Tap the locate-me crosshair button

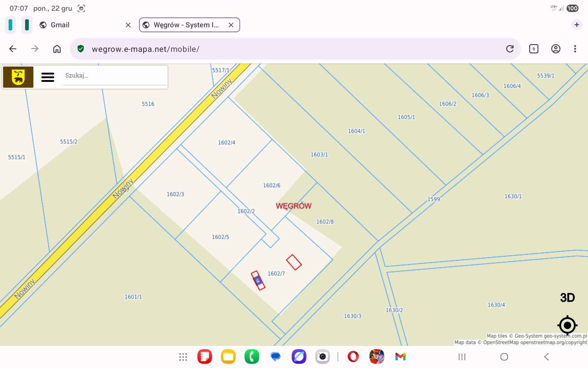[x=567, y=325]
